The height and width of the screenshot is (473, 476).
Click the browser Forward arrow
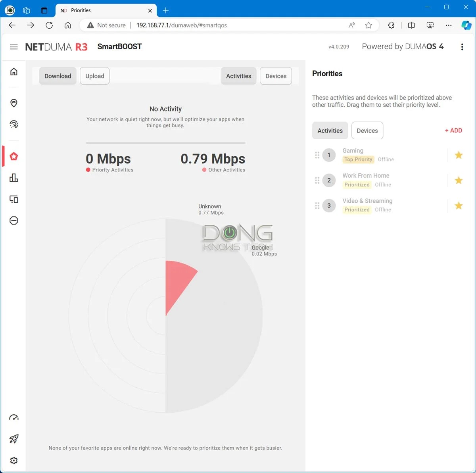point(31,25)
